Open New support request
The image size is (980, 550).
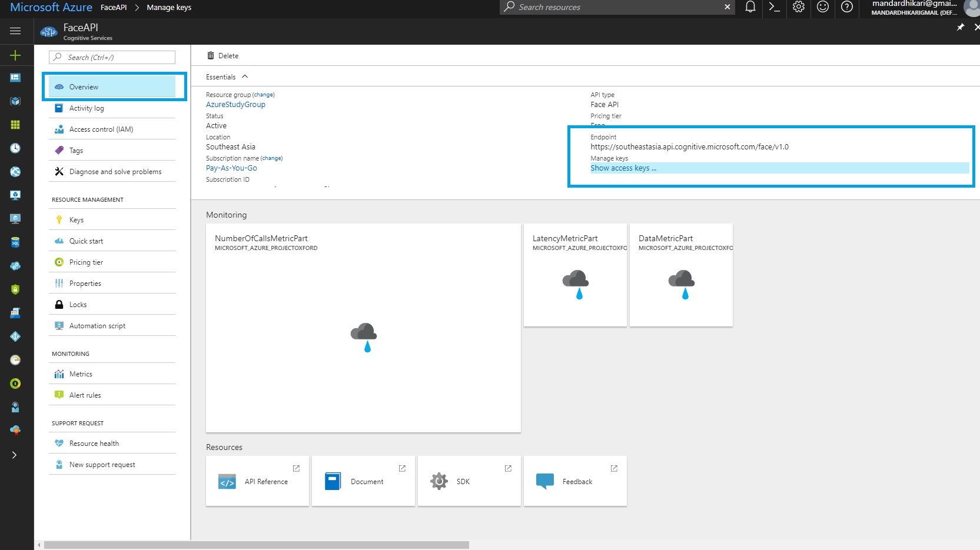point(112,465)
